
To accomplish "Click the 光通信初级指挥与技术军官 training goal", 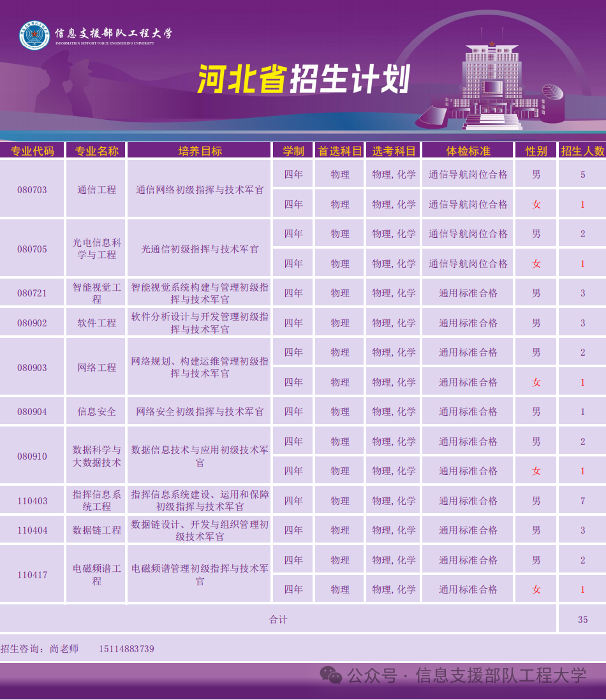I will pos(200,249).
